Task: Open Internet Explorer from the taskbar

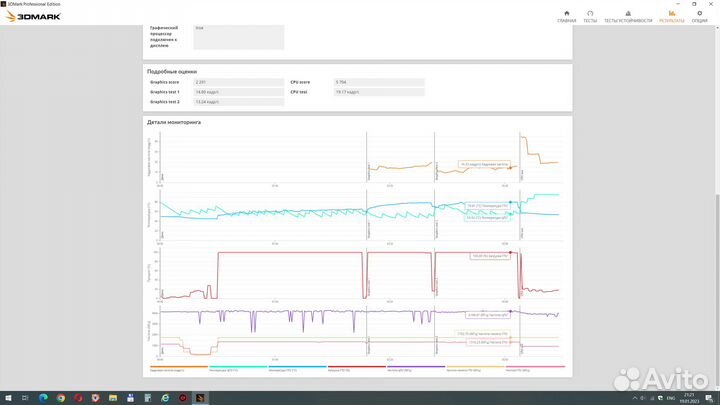Action: click(x=165, y=398)
